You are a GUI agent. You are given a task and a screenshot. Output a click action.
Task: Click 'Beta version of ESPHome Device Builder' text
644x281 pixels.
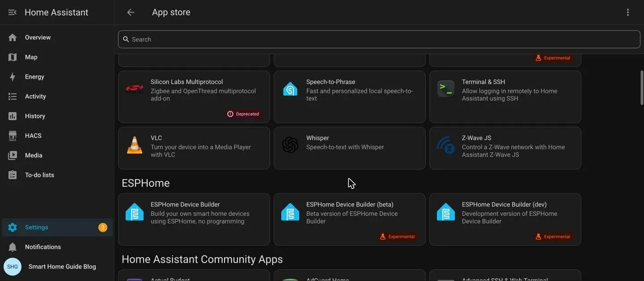click(x=352, y=218)
